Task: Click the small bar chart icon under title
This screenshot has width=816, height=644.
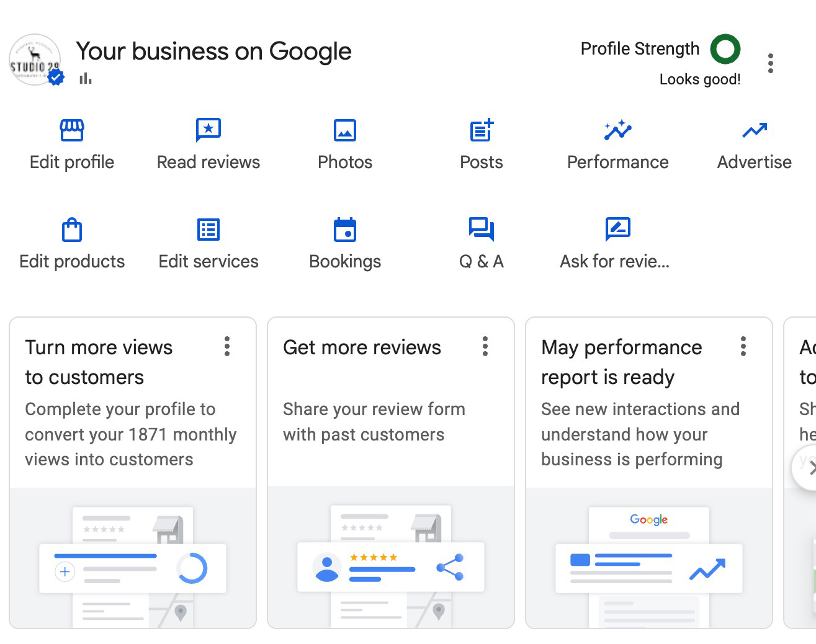Action: [x=86, y=78]
